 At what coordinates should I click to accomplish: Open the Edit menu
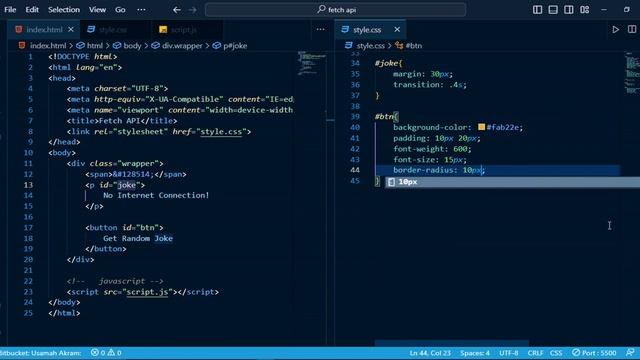(32, 9)
